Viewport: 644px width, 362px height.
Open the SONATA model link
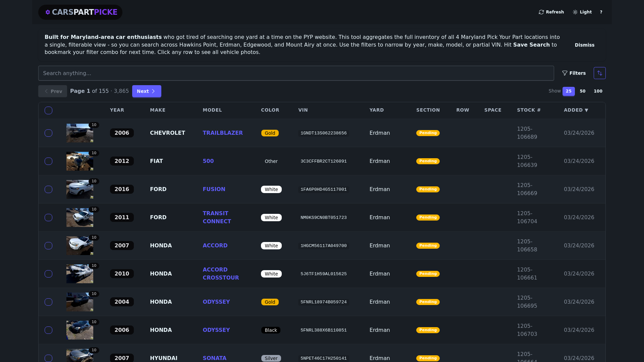click(x=214, y=358)
